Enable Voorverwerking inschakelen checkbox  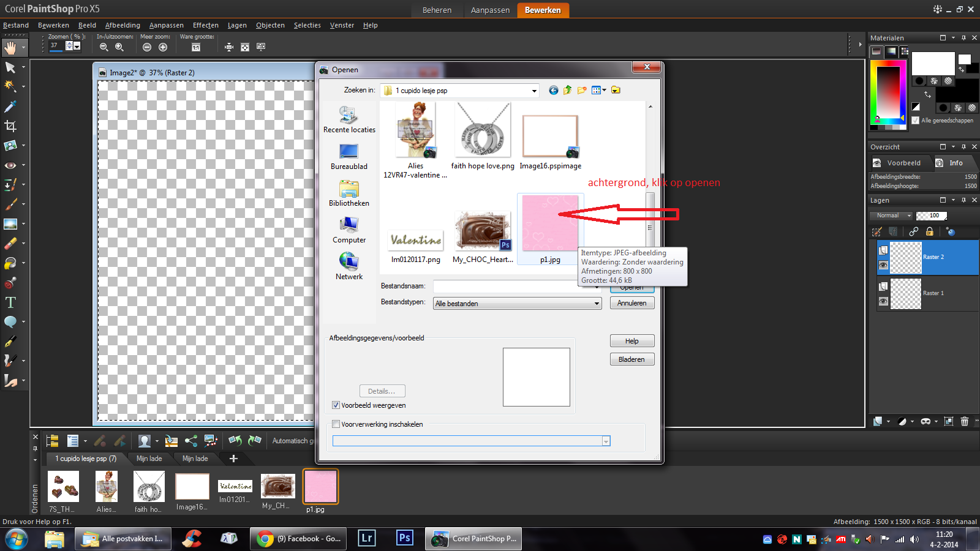[x=336, y=424]
